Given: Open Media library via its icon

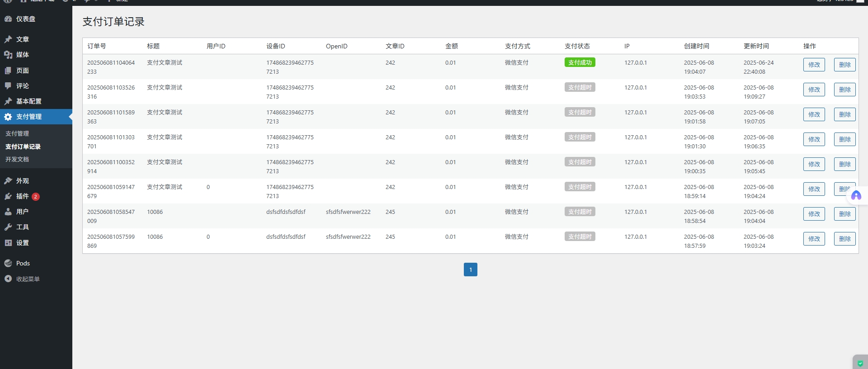Looking at the screenshot, I should coord(8,55).
